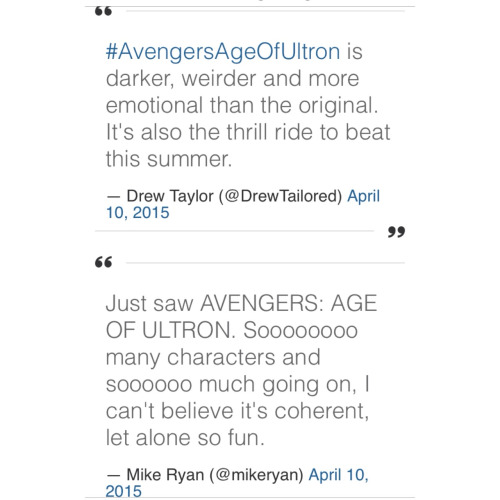Screen dimensions: 500x500
Task: Click the @DrewTailored handle text
Action: 280,196
